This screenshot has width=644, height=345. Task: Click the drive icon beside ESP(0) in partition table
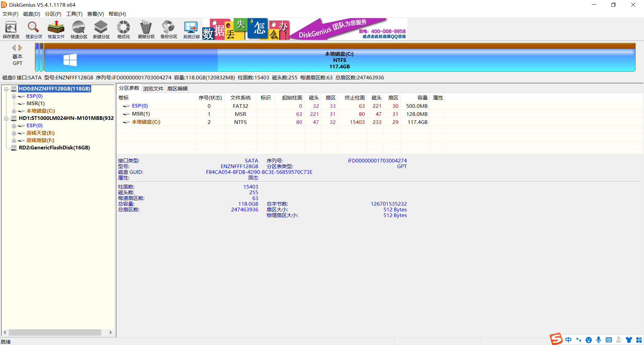point(126,106)
